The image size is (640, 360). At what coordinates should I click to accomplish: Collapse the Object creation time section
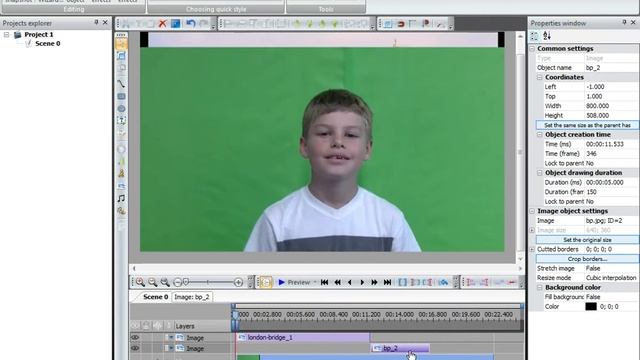click(540, 134)
